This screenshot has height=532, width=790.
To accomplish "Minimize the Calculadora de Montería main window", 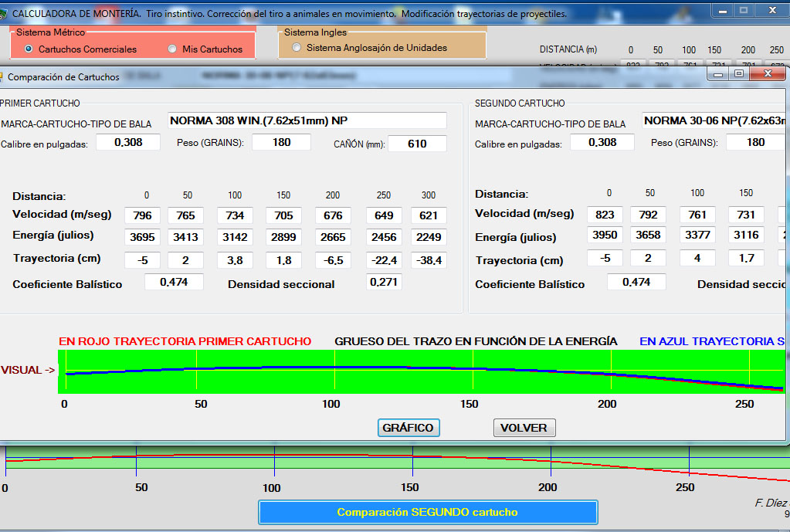I will coord(722,10).
